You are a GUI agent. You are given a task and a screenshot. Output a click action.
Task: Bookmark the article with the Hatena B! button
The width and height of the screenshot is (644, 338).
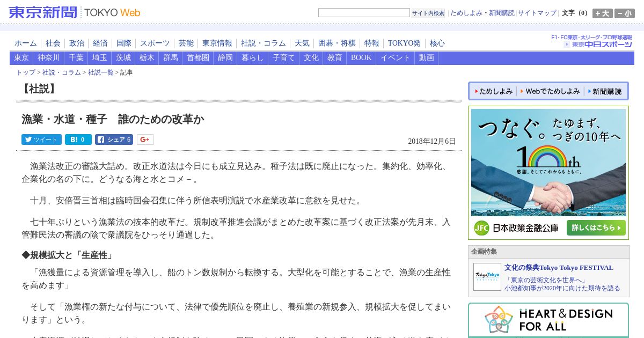coord(78,139)
